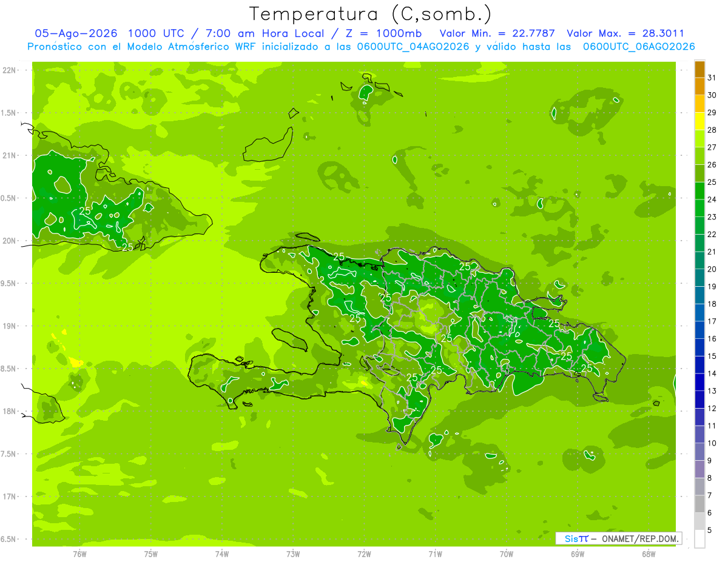728x562 pixels.
Task: Click the "21N" latitude label
Action: click(9, 155)
